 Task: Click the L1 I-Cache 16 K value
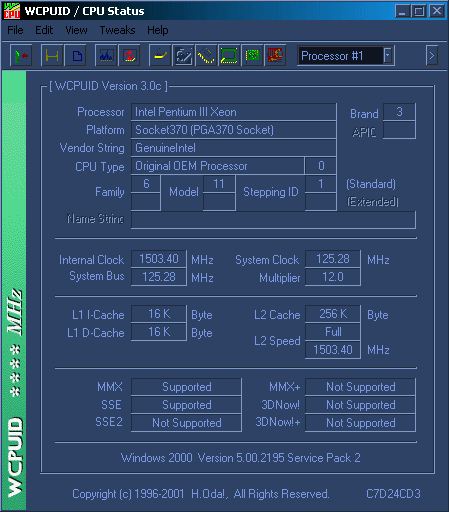pyautogui.click(x=159, y=314)
